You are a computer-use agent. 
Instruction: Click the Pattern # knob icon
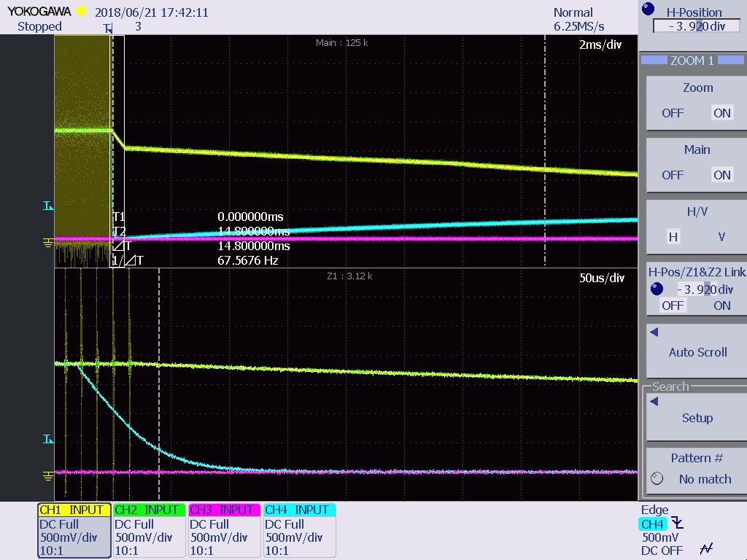point(657,478)
